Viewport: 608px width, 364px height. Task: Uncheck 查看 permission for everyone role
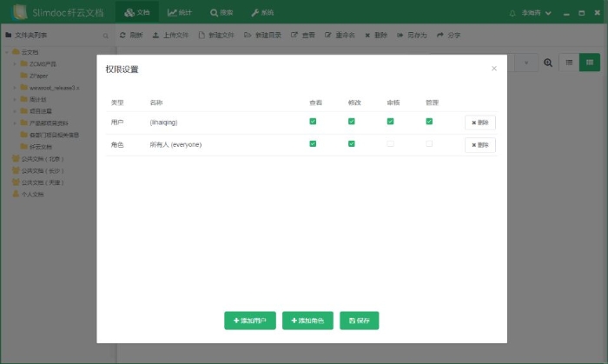(x=313, y=143)
